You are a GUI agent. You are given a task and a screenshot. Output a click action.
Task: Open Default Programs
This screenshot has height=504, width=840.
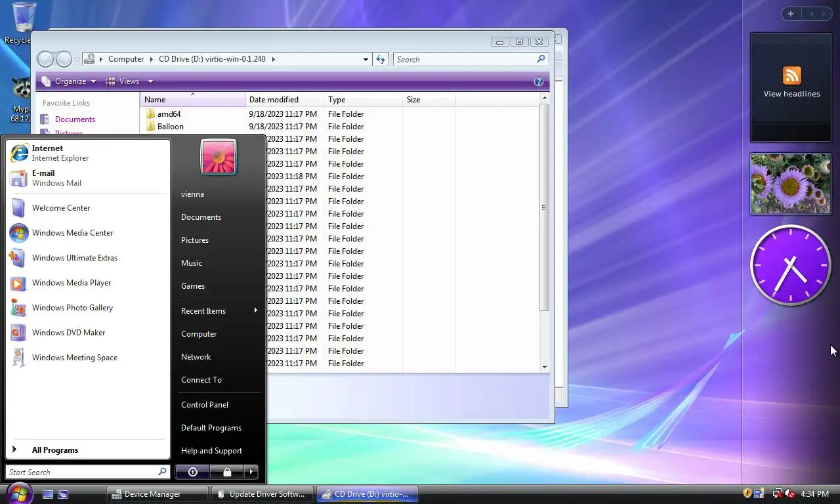(x=218, y=428)
